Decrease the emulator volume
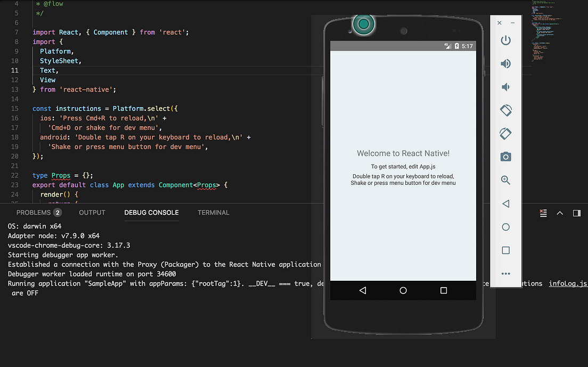This screenshot has height=367, width=588. pyautogui.click(x=505, y=87)
